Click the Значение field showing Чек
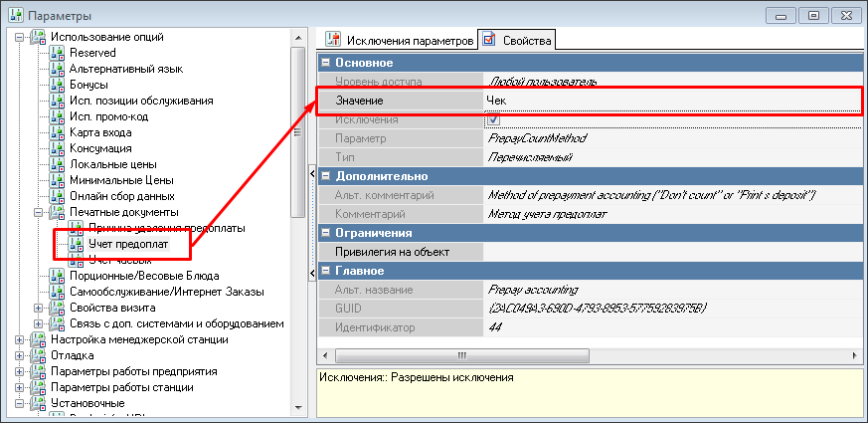Screen dimensions: 868x423 pos(666,101)
